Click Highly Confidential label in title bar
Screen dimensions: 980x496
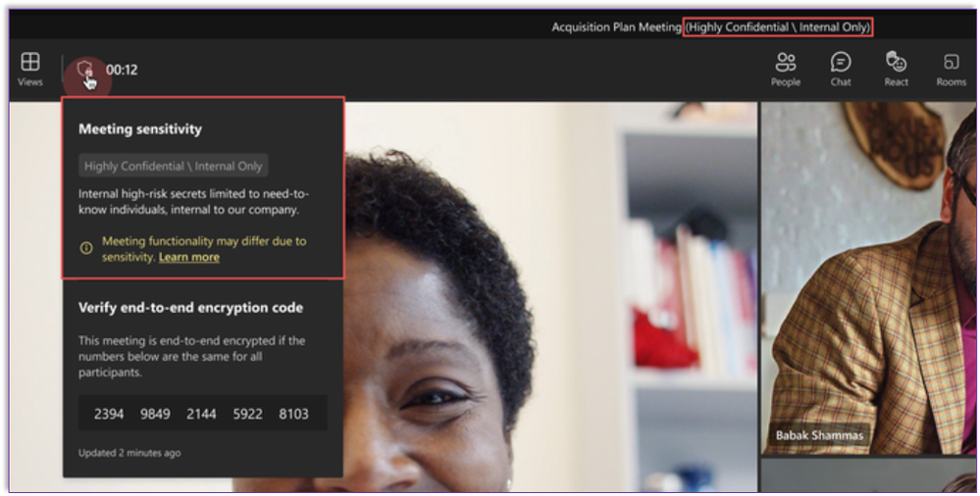pyautogui.click(x=778, y=26)
